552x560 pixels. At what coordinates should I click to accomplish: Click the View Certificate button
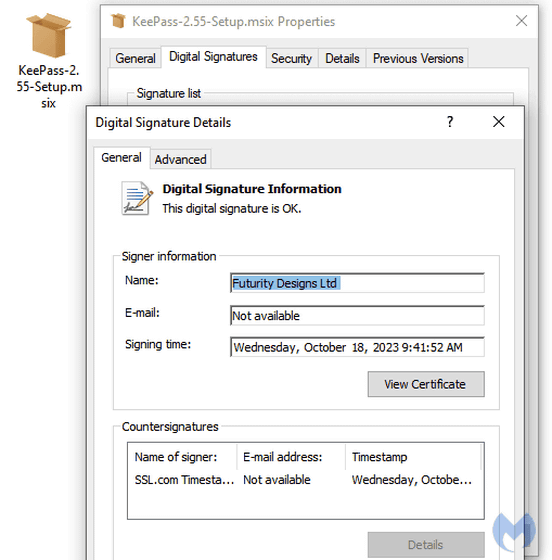(x=426, y=384)
